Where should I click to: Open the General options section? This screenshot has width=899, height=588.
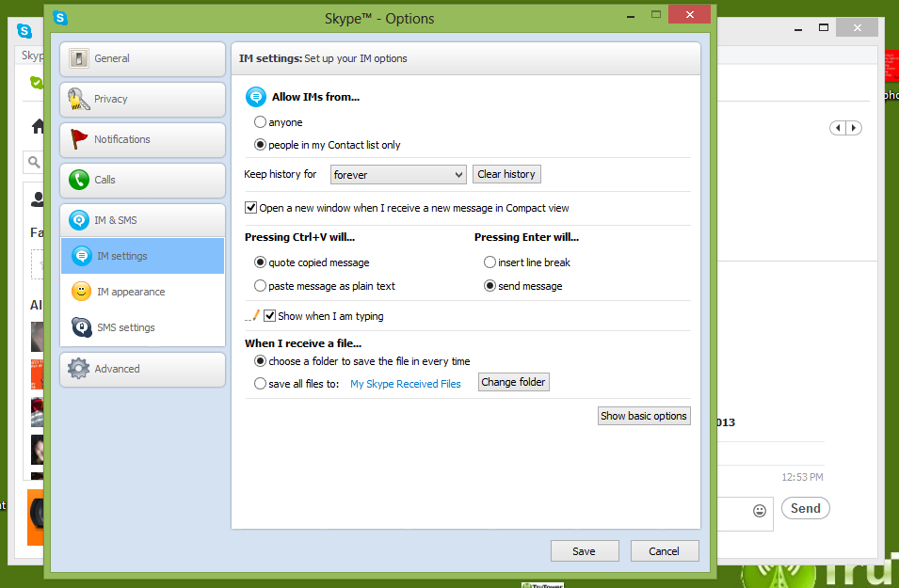(x=142, y=58)
